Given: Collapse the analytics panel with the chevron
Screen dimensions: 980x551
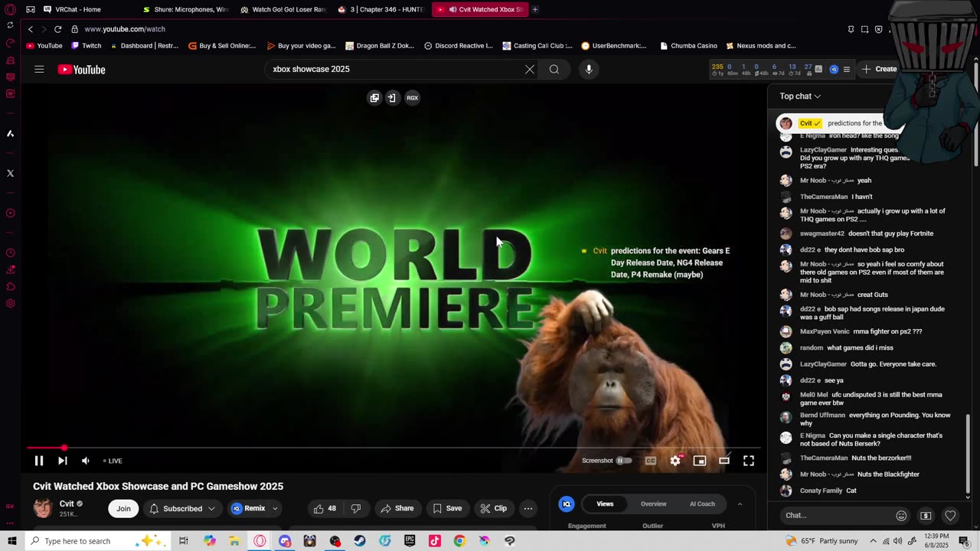Looking at the screenshot, I should coord(740,504).
